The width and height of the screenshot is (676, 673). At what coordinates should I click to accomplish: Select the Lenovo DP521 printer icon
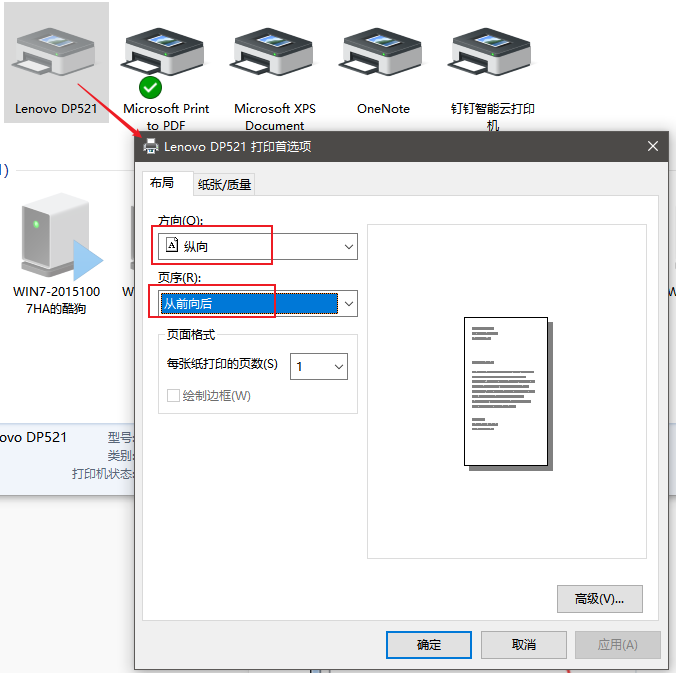(x=56, y=52)
